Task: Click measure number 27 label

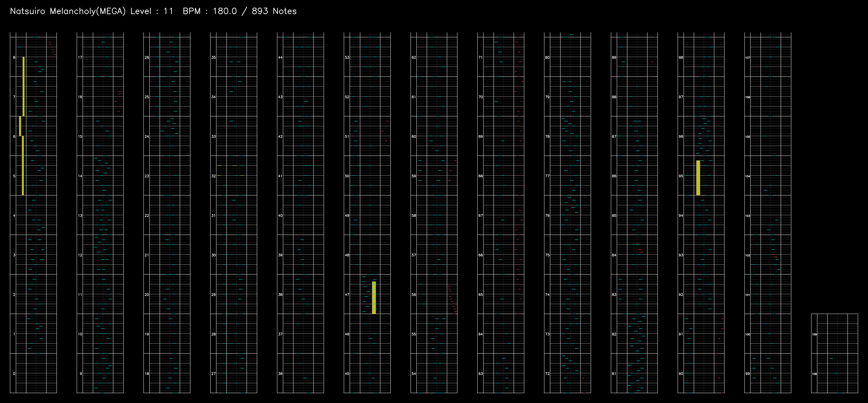Action: [x=214, y=374]
